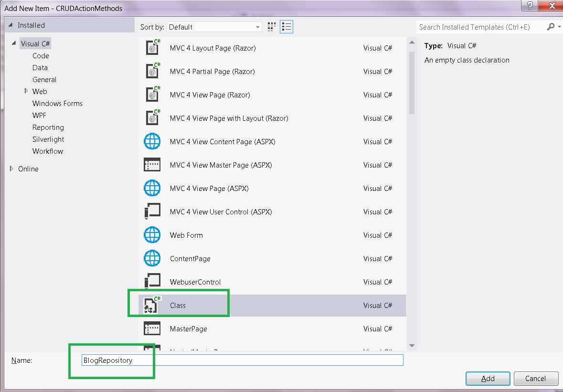Expand the Online templates node
Viewport: 563px width, 392px height.
[x=12, y=169]
